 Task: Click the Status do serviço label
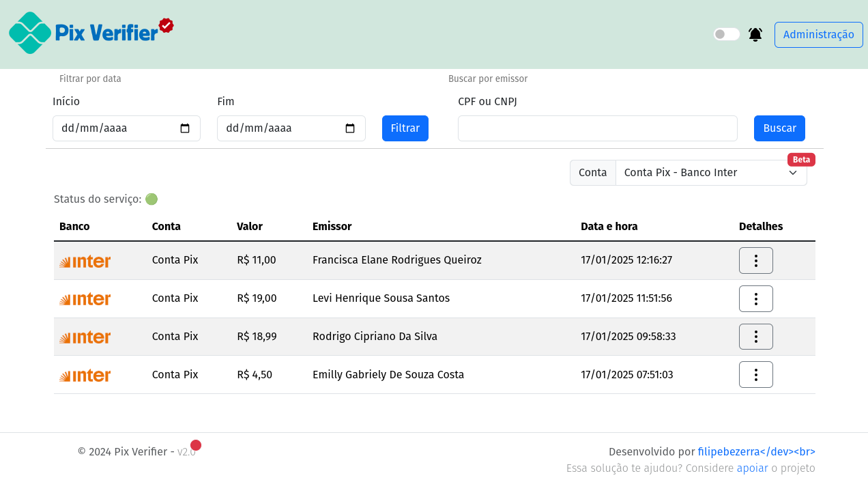[98, 199]
